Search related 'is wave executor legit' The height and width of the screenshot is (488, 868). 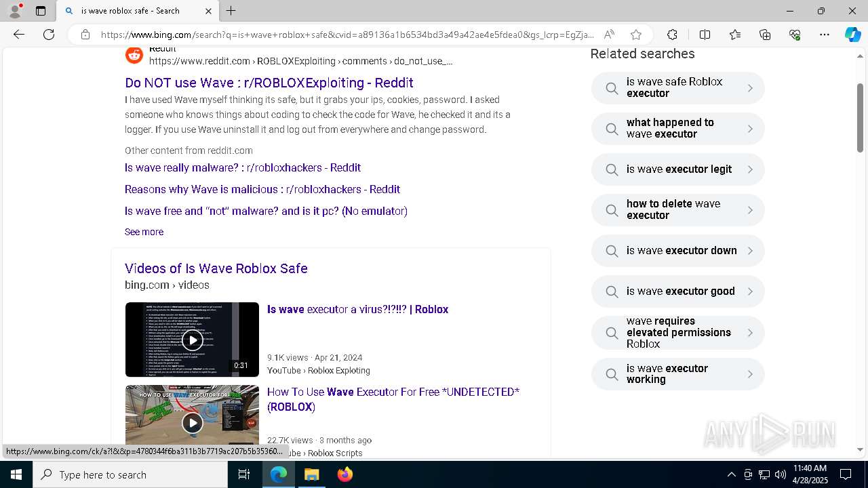678,169
